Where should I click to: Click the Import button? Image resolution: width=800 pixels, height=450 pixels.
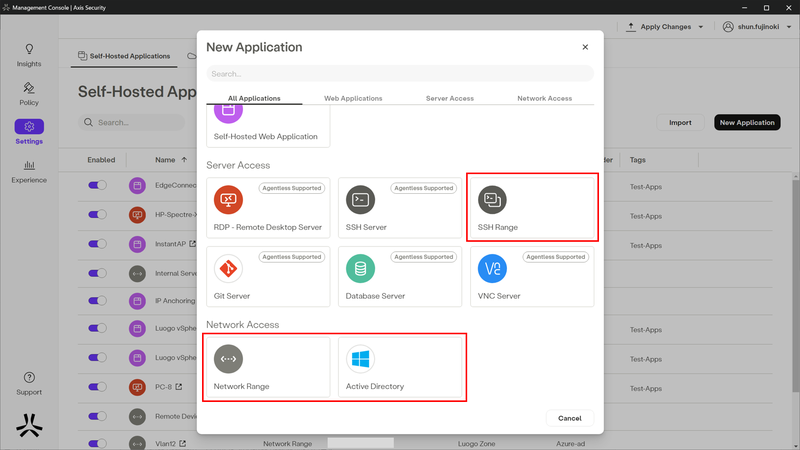click(680, 122)
